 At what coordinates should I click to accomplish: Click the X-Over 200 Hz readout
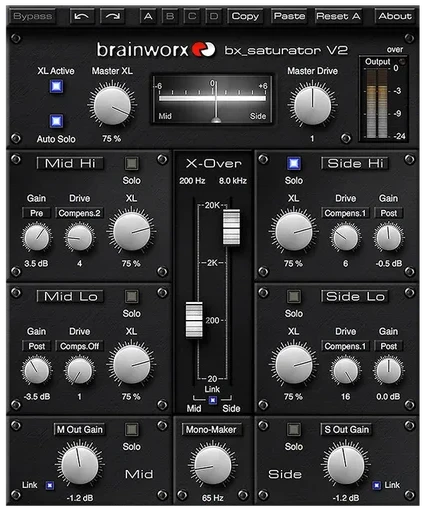click(x=192, y=181)
